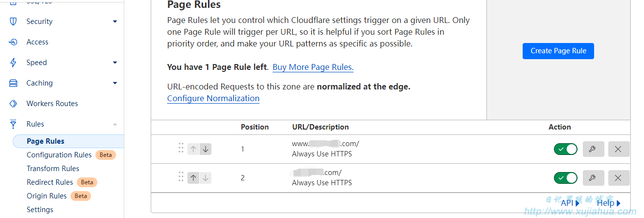Open the Configure Normalization link
644x218 pixels.
click(213, 98)
